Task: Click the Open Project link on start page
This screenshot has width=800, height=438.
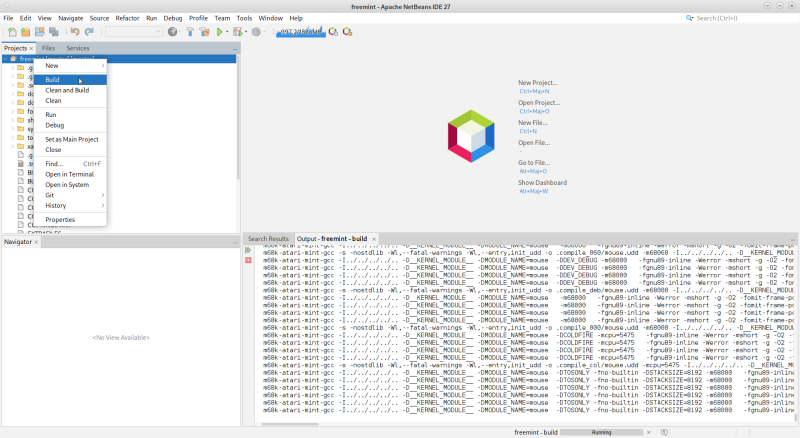Action: tap(539, 102)
